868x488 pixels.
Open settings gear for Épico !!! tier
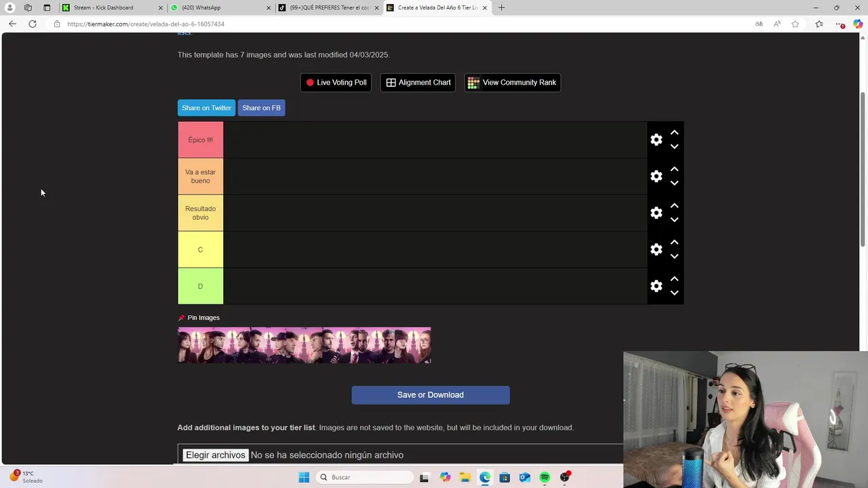tap(656, 140)
